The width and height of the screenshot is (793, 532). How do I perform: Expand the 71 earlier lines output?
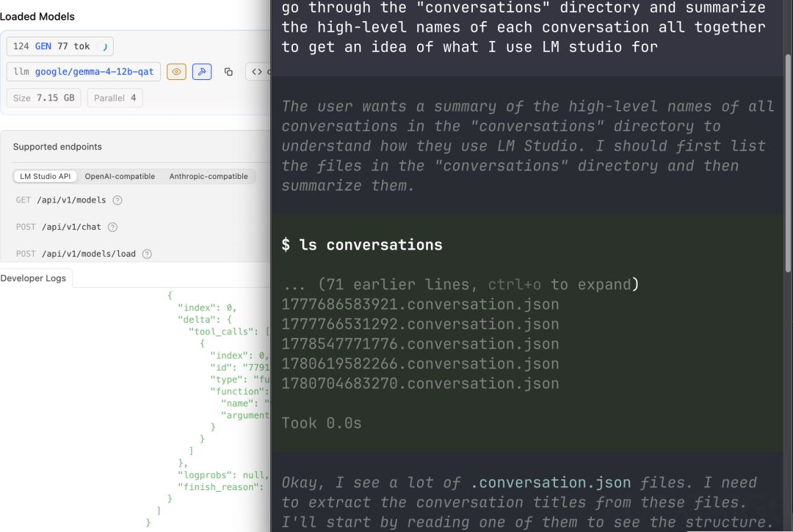click(460, 285)
